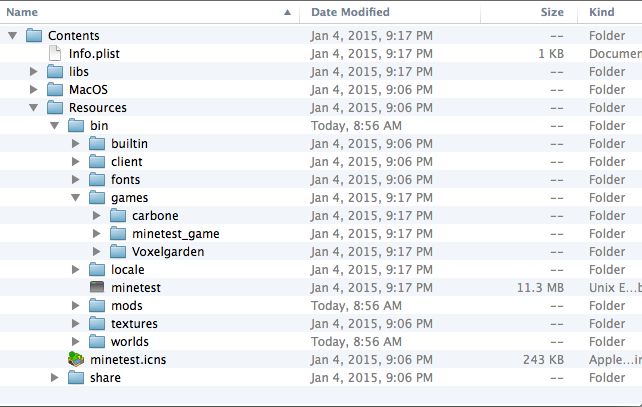Click the 243 KB size value
The width and height of the screenshot is (642, 407).
tap(543, 360)
